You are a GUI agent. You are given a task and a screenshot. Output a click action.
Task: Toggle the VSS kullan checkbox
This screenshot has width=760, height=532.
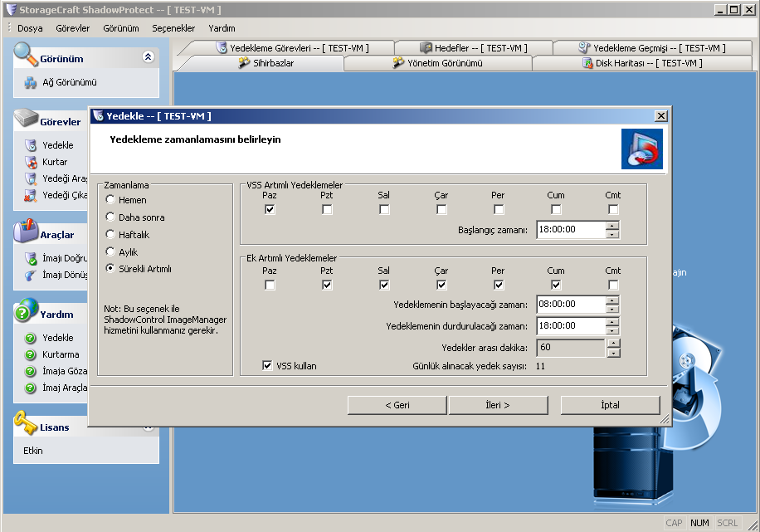pyautogui.click(x=267, y=366)
